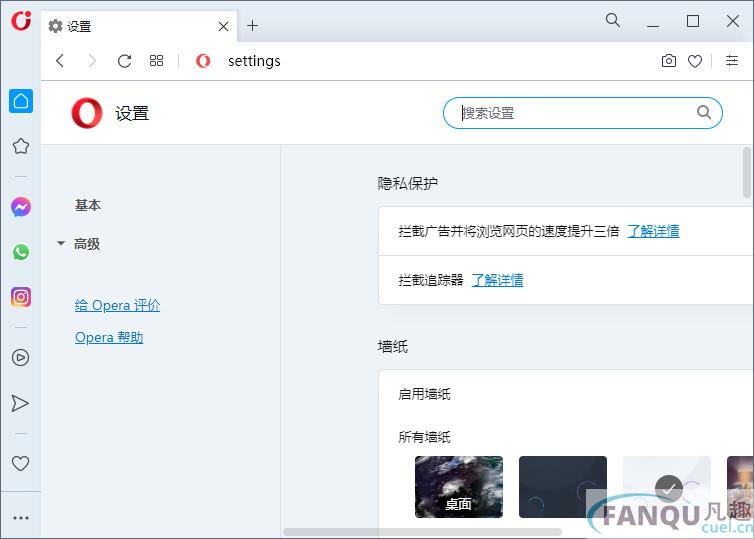Click the search icon inside settings search box

[x=704, y=113]
